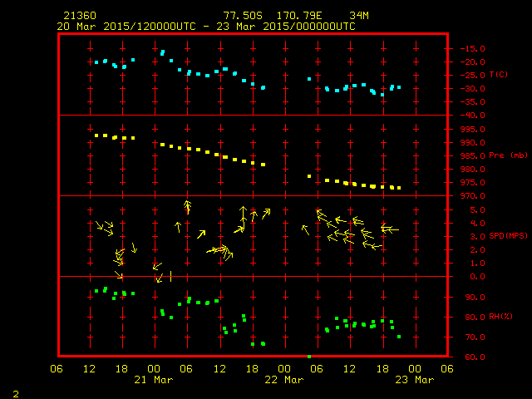Click the 22 Mar date label
Image resolution: width=532 pixels, height=399 pixels.
284,380
